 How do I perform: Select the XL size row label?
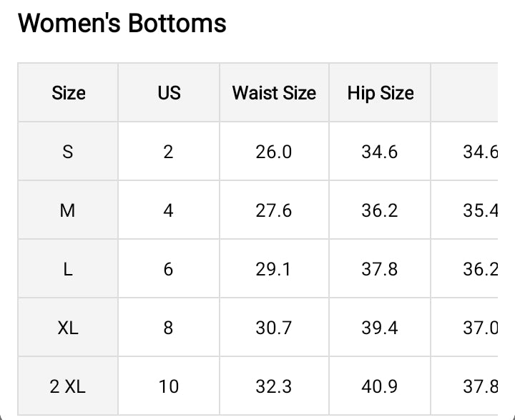[68, 328]
